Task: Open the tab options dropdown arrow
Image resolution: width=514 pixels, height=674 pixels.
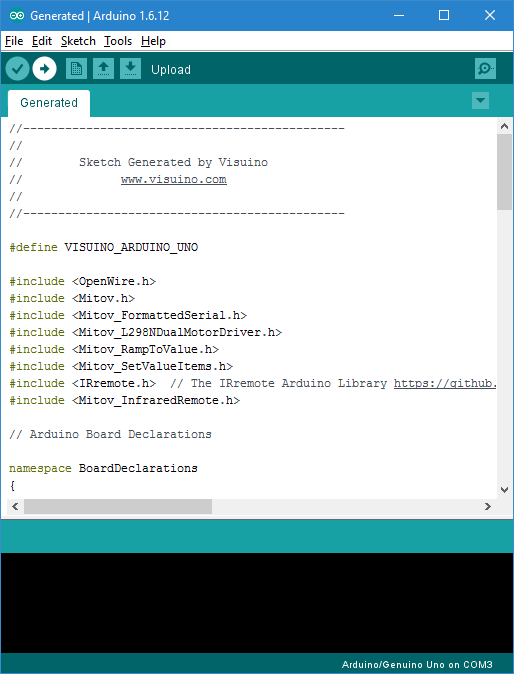Action: click(x=480, y=101)
